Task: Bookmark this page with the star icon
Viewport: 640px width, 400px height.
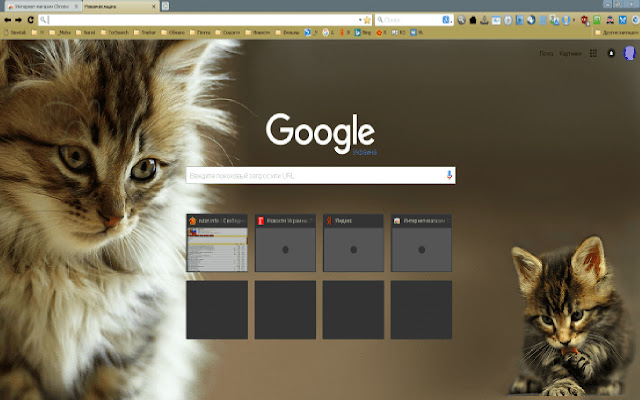Action: pos(367,20)
